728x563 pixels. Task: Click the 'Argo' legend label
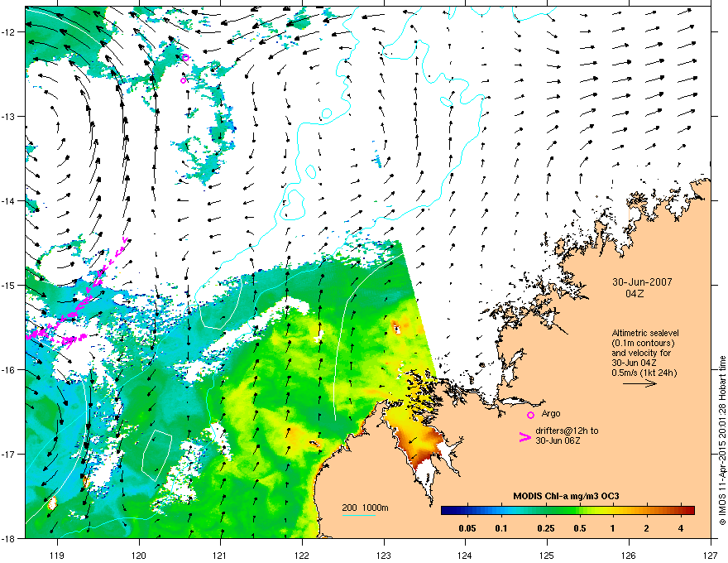click(551, 413)
